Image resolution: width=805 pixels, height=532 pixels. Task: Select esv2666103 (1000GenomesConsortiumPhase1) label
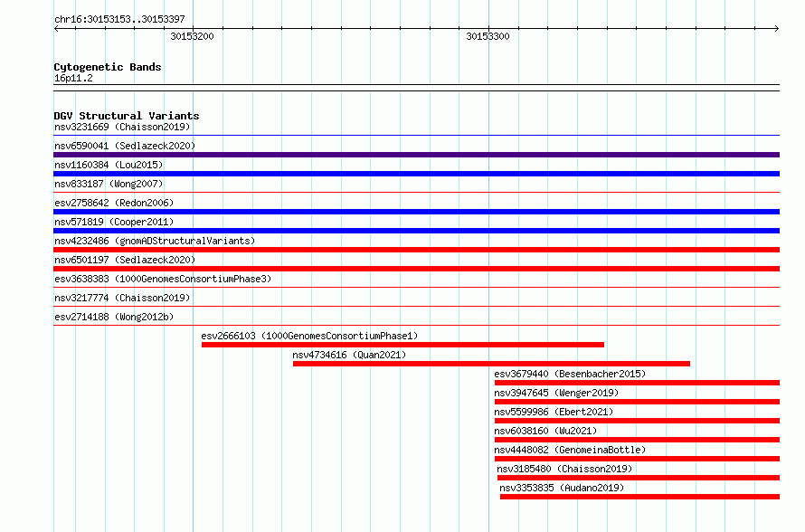[x=309, y=336]
